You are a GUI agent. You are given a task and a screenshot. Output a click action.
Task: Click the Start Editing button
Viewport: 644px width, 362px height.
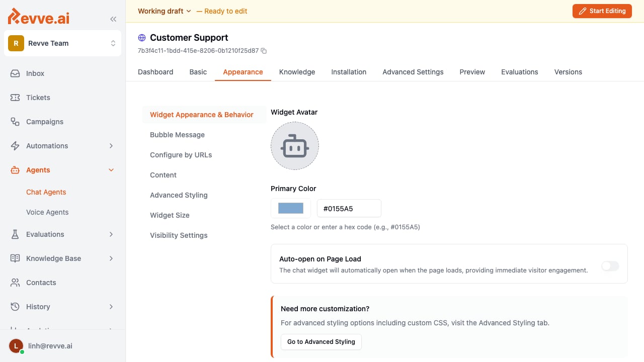(602, 11)
